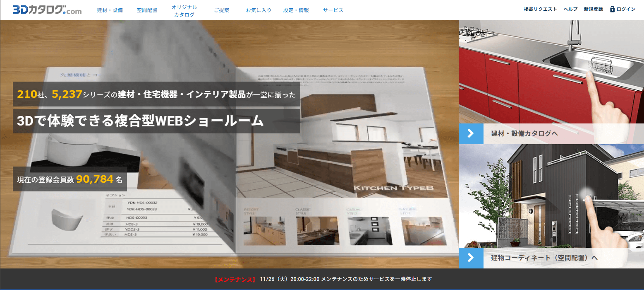Open the ヘルプ link

click(570, 9)
